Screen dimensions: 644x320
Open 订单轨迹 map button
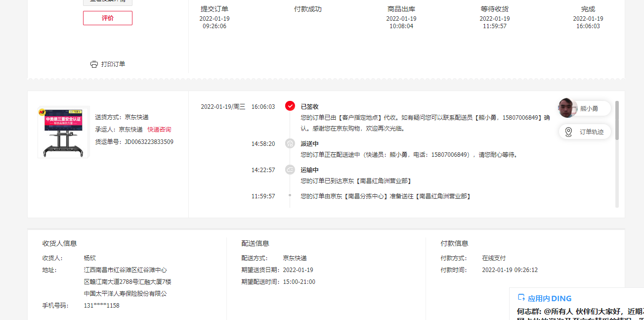pyautogui.click(x=585, y=132)
